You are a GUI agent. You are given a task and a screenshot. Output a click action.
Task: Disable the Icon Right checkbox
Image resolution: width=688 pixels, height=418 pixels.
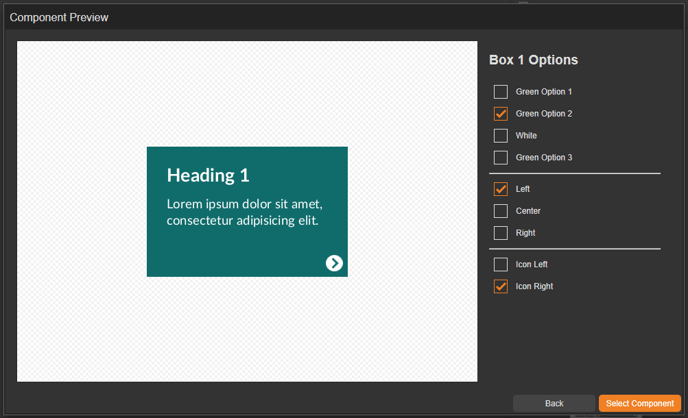(x=501, y=287)
